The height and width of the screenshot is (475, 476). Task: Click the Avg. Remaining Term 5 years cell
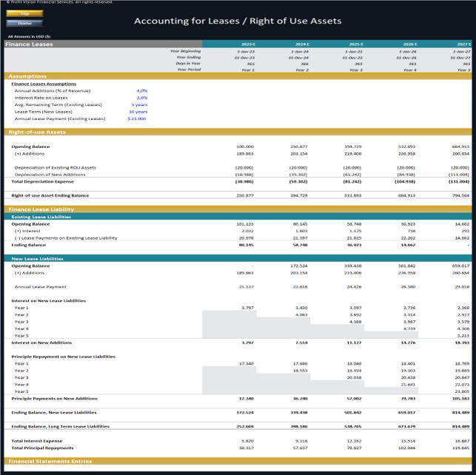click(x=139, y=104)
